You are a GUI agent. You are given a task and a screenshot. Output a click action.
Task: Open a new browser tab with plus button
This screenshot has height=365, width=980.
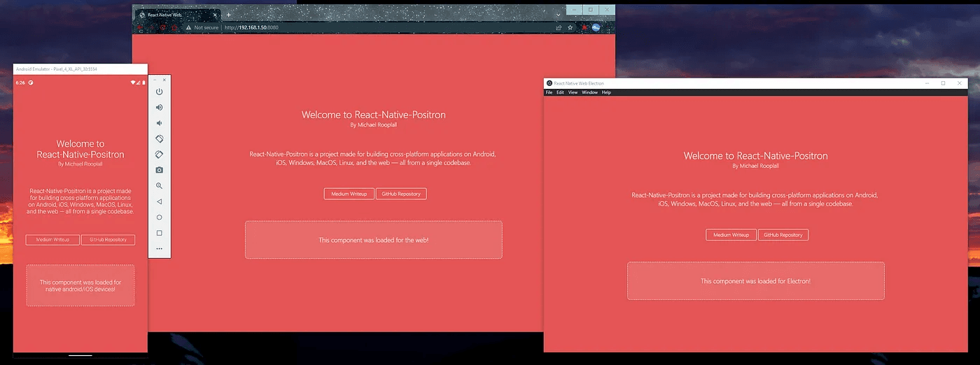tap(228, 15)
